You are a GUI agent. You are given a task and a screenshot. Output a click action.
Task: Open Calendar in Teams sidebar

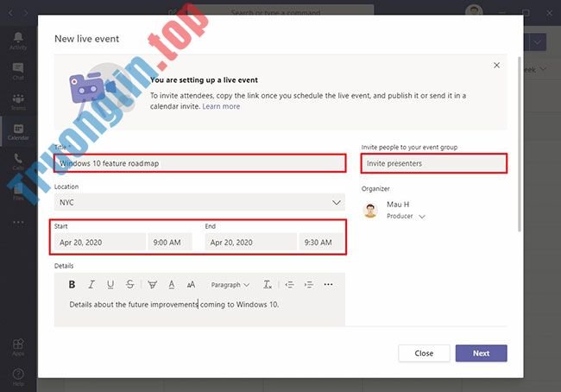[x=18, y=132]
